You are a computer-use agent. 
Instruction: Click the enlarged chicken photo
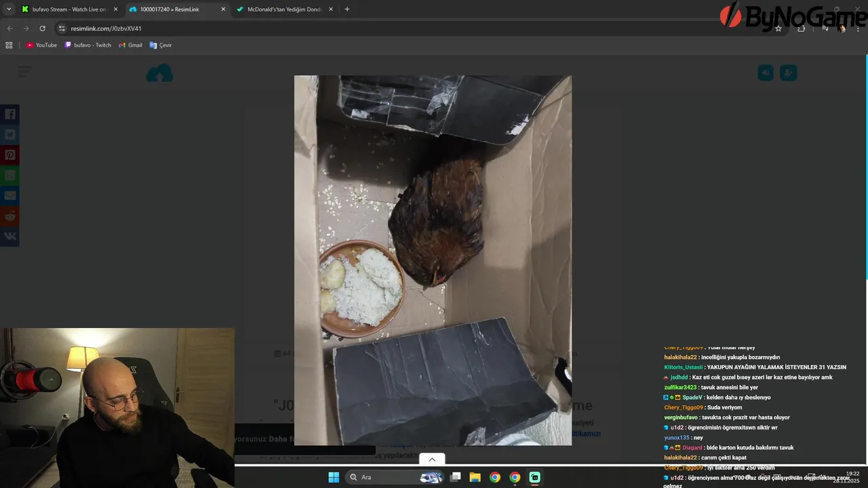(433, 260)
